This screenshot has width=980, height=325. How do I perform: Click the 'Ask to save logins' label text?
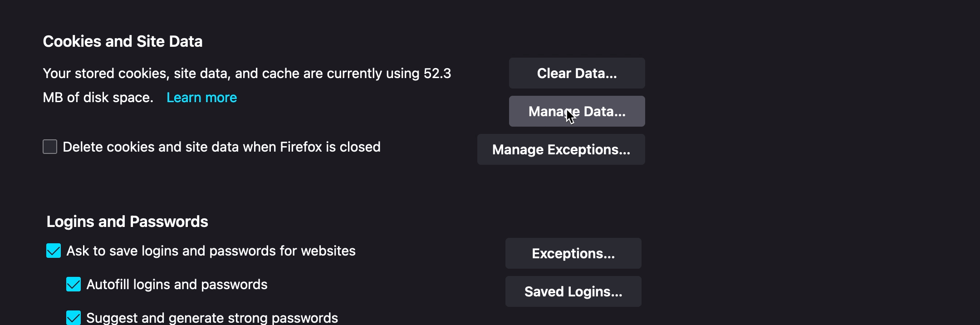(211, 251)
